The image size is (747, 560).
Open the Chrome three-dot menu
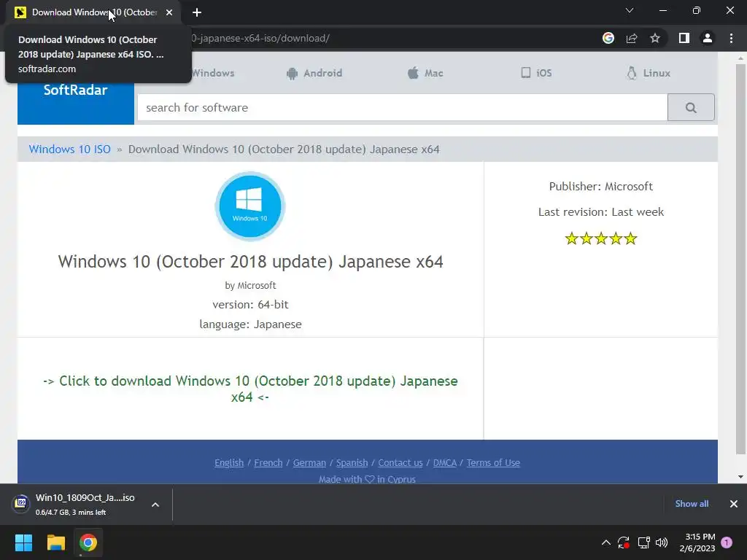click(x=731, y=38)
